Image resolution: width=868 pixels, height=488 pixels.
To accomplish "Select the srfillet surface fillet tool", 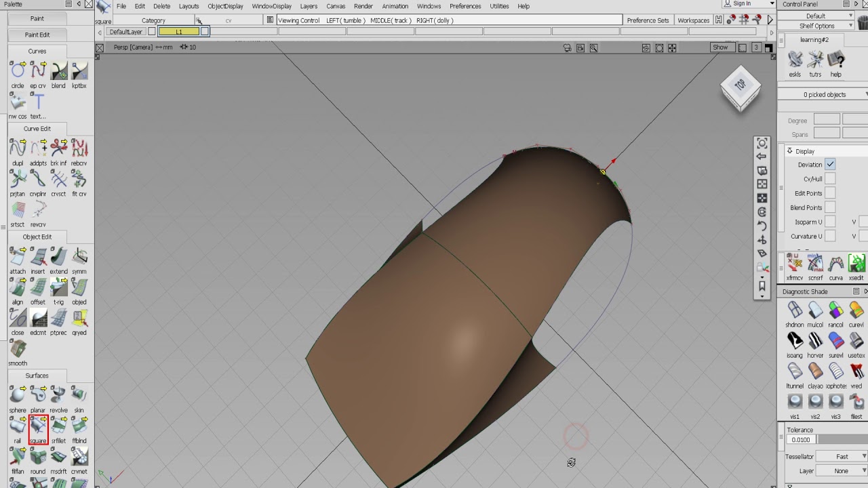I will tap(59, 426).
